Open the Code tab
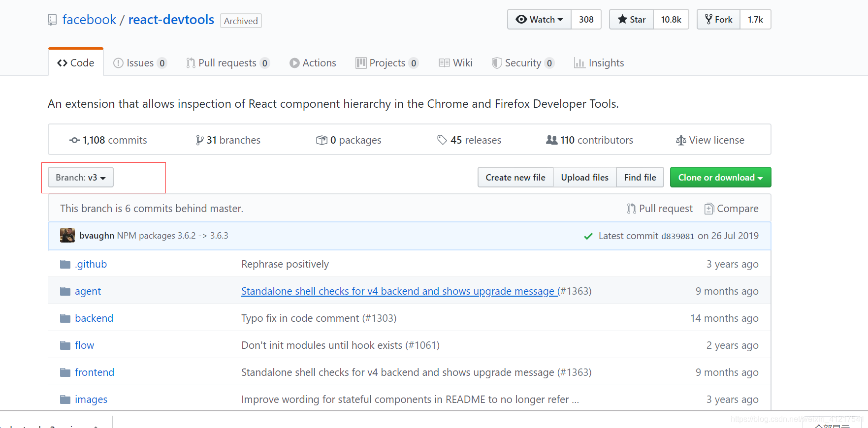Screen dimensions: 868x428 pos(76,62)
